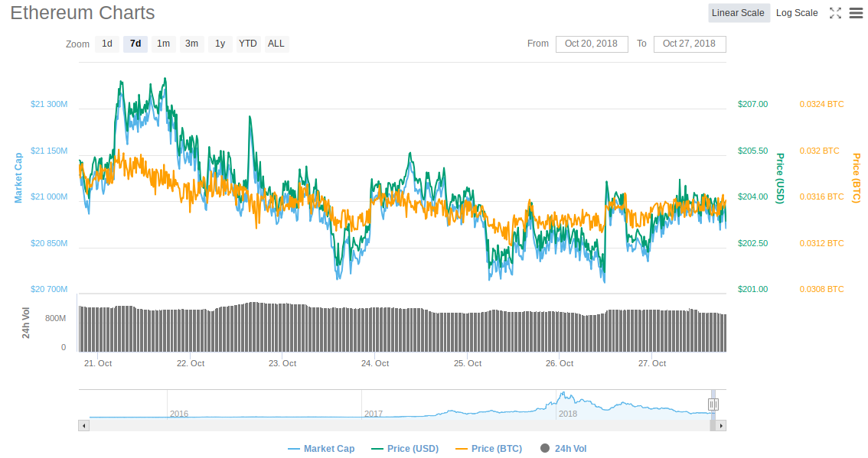Switch chart to Log Scale

pos(797,13)
